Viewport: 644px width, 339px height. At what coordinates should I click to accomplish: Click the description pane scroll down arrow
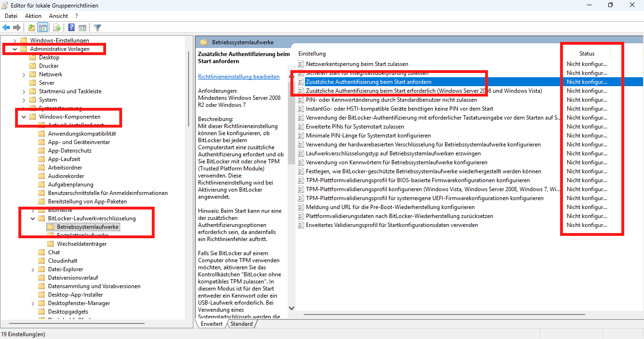click(x=291, y=308)
